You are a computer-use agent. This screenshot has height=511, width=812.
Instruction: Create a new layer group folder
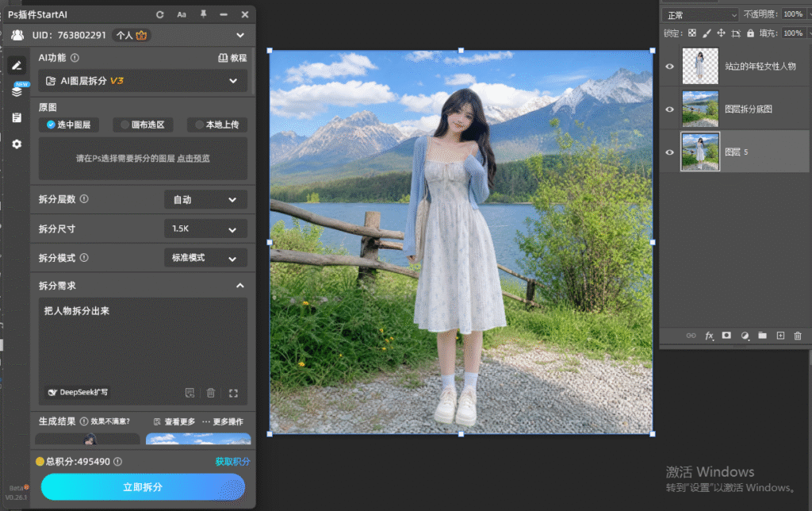(x=762, y=336)
